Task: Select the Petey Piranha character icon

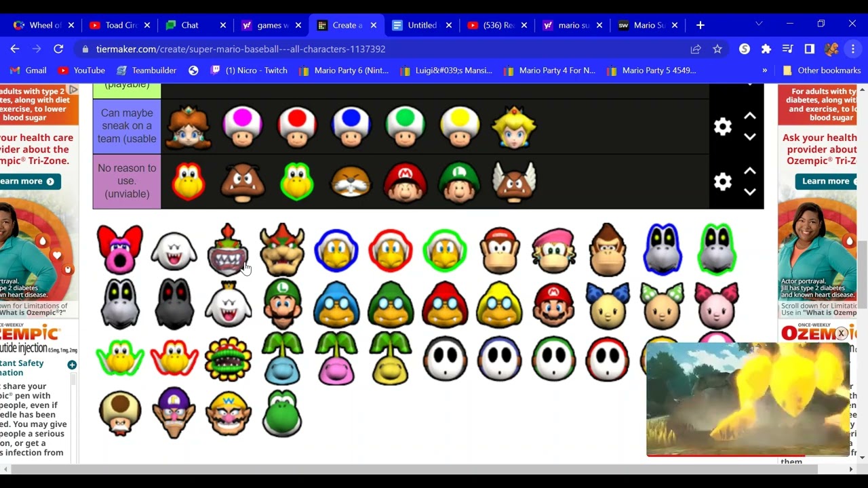Action: (x=229, y=358)
